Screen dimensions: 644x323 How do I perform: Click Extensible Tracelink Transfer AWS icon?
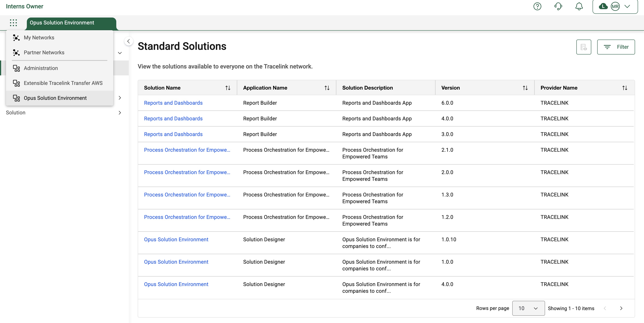[x=16, y=83]
